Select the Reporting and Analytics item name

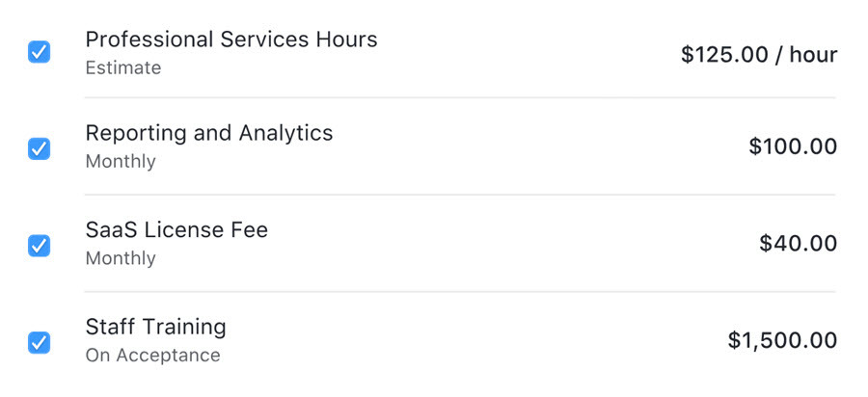209,133
